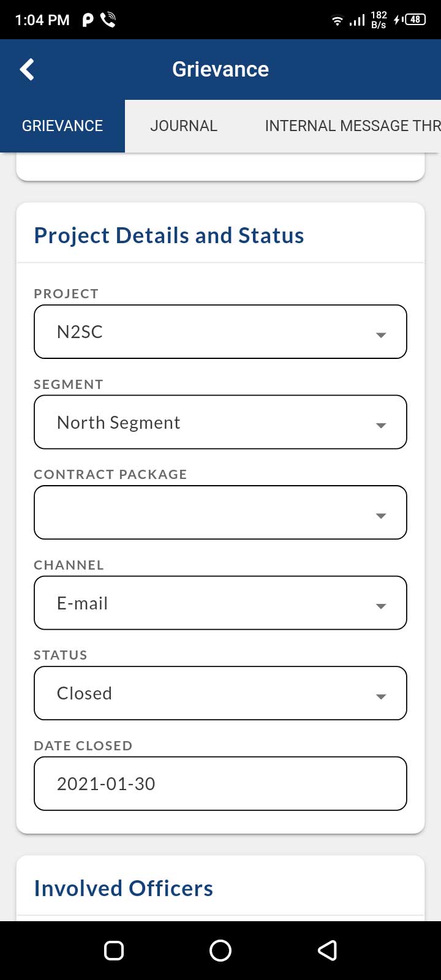
Task: Click the Grievance page title
Action: click(221, 69)
